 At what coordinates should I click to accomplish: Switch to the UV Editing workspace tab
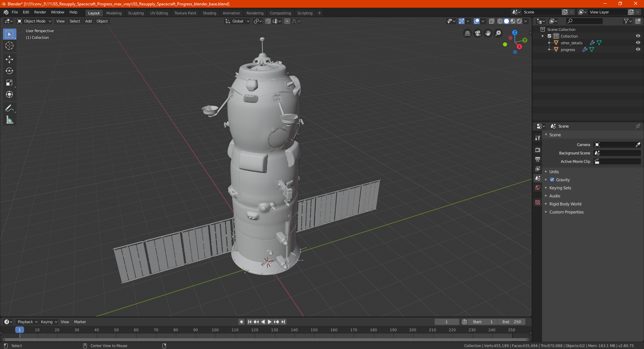(x=159, y=13)
